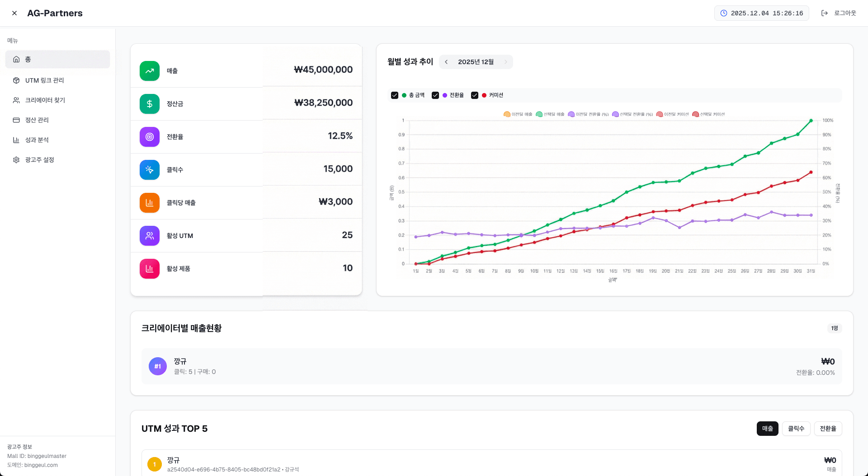
Task: Disable the 커미션 series checkbox
Action: click(x=475, y=95)
